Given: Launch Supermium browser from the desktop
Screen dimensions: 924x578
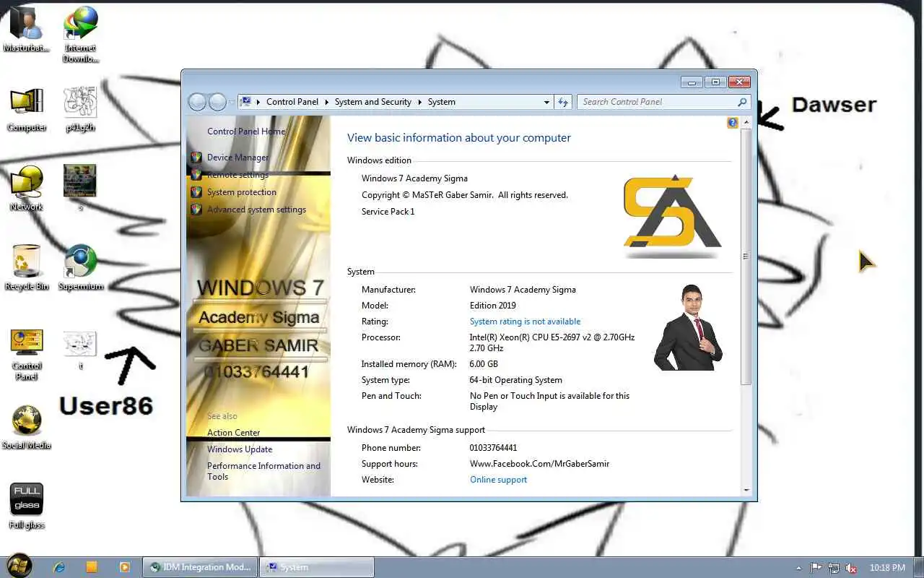Looking at the screenshot, I should (x=80, y=267).
